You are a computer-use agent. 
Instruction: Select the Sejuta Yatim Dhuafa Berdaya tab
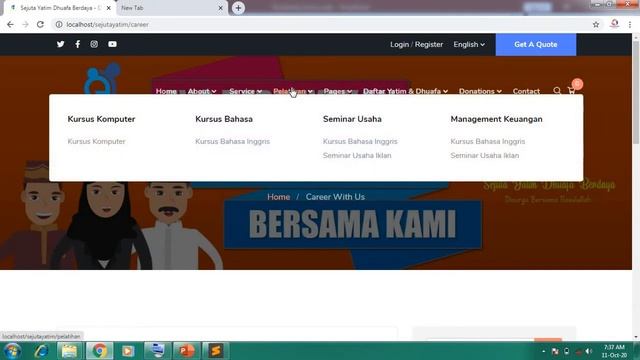click(59, 8)
